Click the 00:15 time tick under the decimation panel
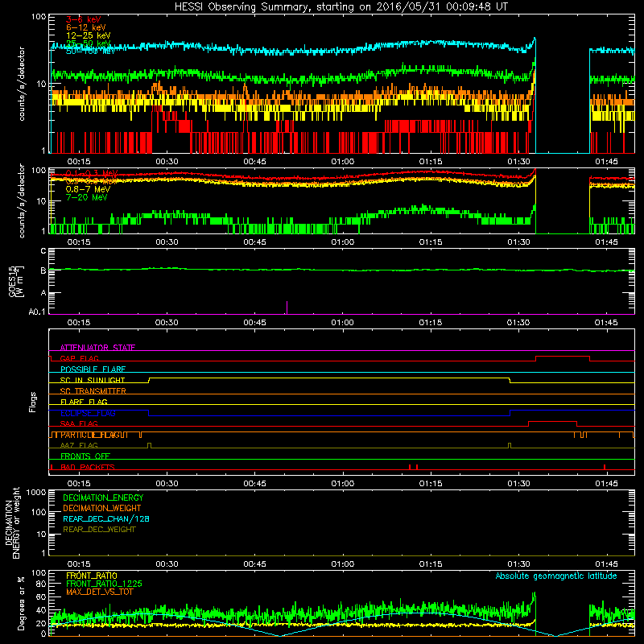644x644 pixels. click(79, 564)
